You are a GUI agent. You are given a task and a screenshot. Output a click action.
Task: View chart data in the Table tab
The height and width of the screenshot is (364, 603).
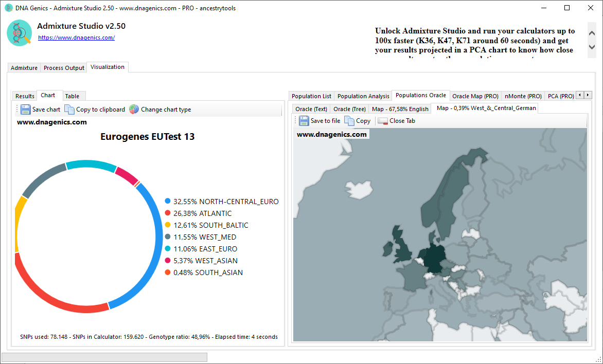(74, 96)
